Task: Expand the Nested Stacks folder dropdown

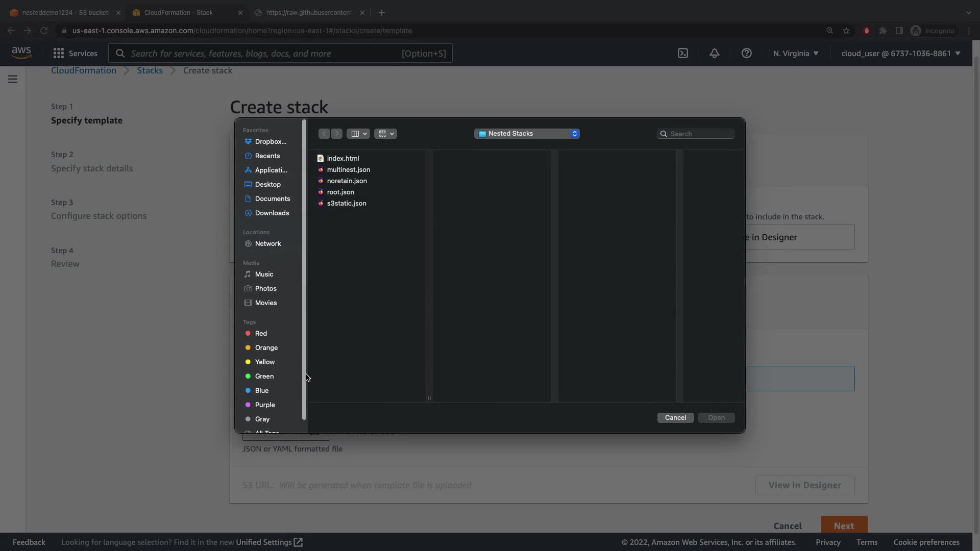Action: (x=526, y=134)
